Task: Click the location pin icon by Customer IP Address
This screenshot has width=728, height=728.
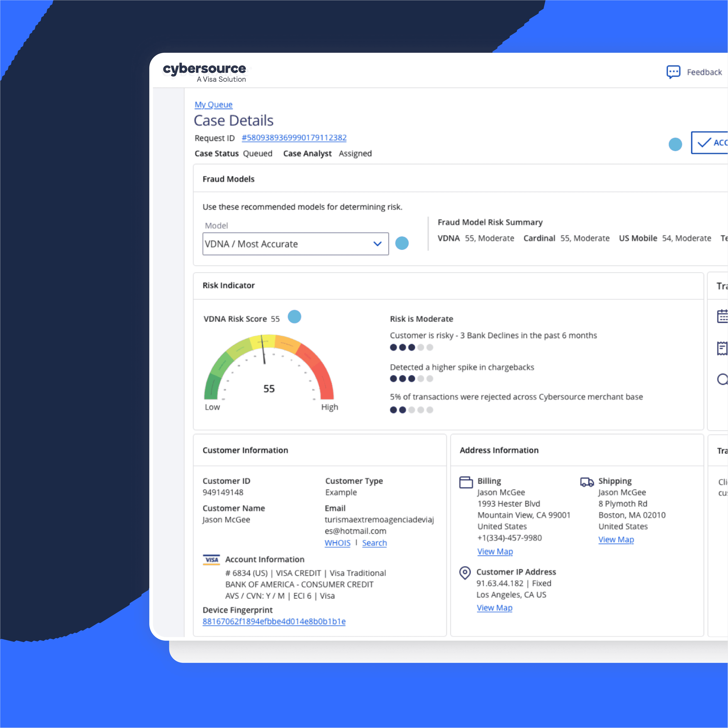Action: pos(465,573)
